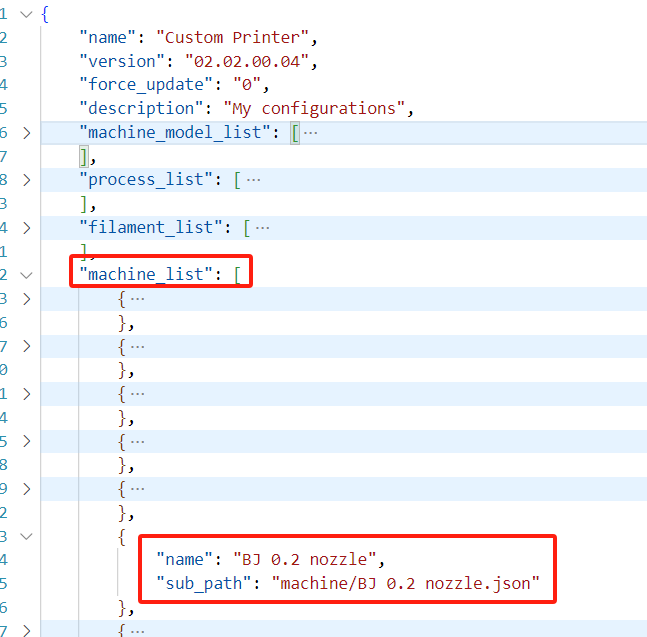Screen dimensions: 647x637
Task: Click the folded ellipsis after process_list bracket
Action: click(x=253, y=180)
